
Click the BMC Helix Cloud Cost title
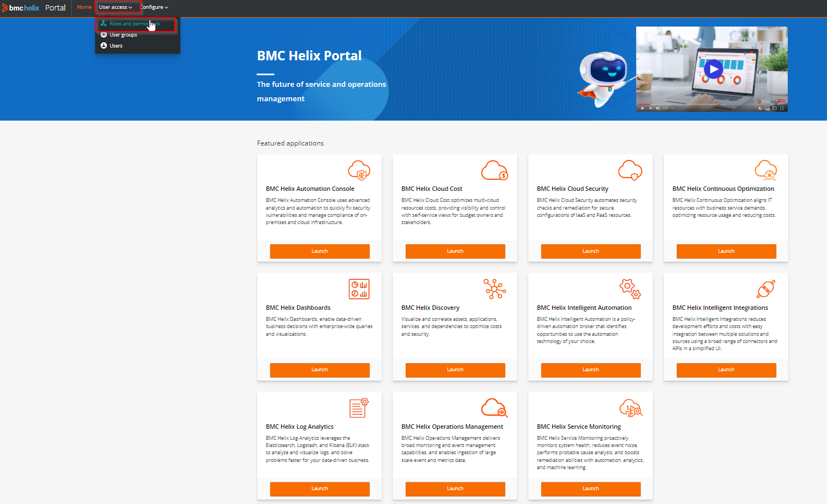(431, 189)
